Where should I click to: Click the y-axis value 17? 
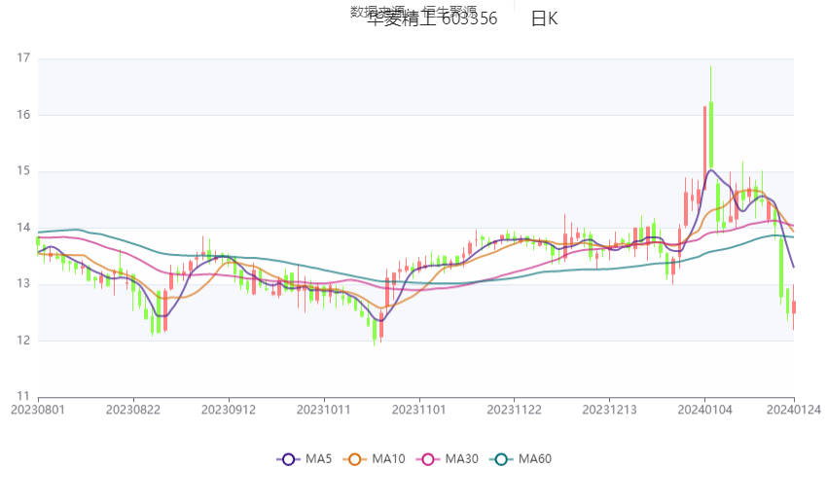tap(23, 58)
